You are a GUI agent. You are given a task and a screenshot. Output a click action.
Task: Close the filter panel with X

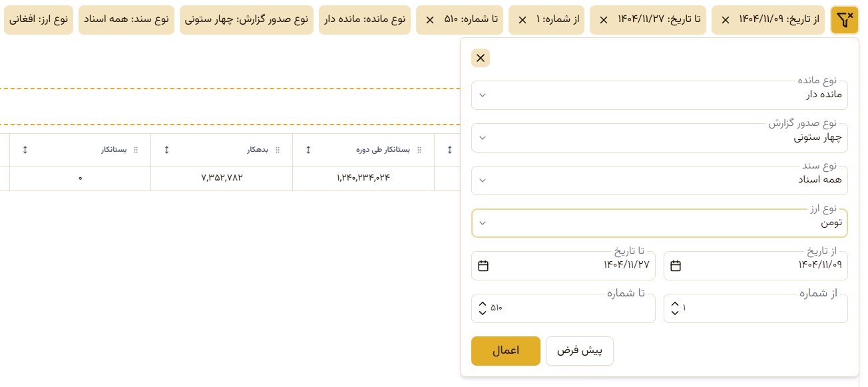[x=481, y=58]
